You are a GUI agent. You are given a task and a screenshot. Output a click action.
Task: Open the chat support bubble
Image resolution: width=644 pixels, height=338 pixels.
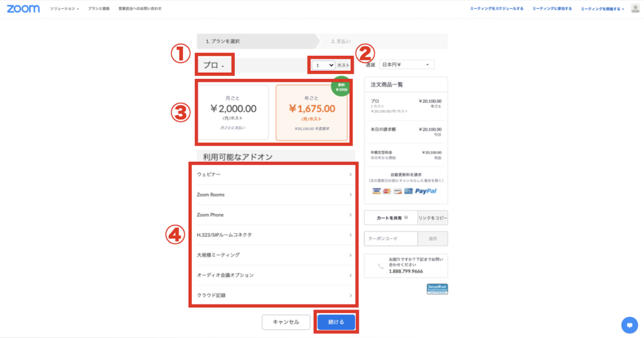(x=629, y=324)
